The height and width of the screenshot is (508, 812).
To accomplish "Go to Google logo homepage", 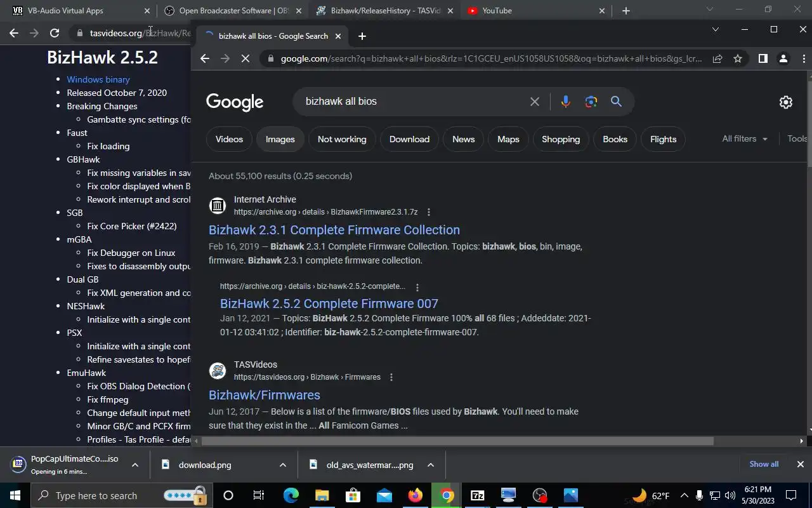I will pyautogui.click(x=235, y=102).
